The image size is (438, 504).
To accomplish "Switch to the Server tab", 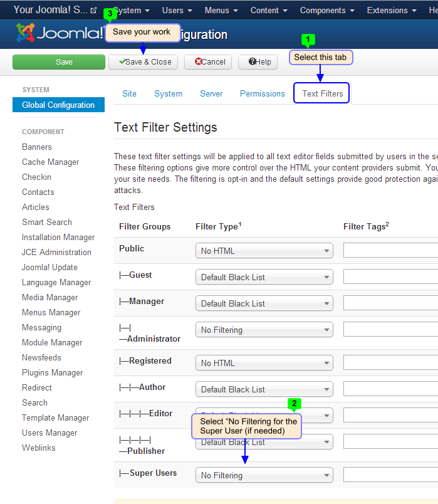I will [211, 93].
